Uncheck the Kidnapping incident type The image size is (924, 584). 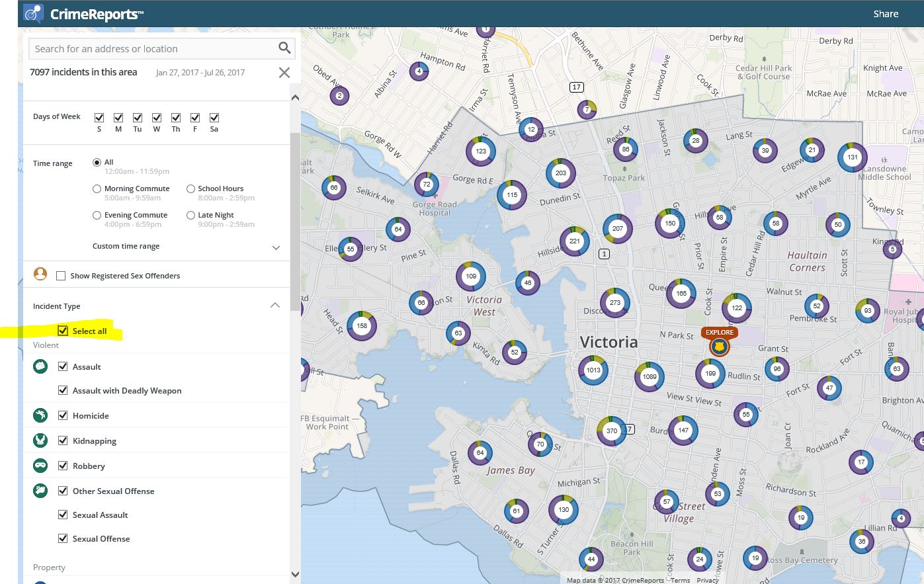(63, 440)
